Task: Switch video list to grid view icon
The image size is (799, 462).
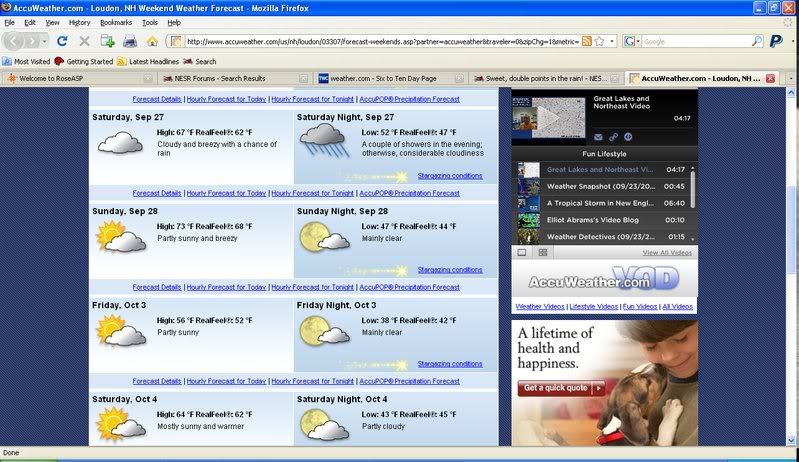Action: point(543,253)
